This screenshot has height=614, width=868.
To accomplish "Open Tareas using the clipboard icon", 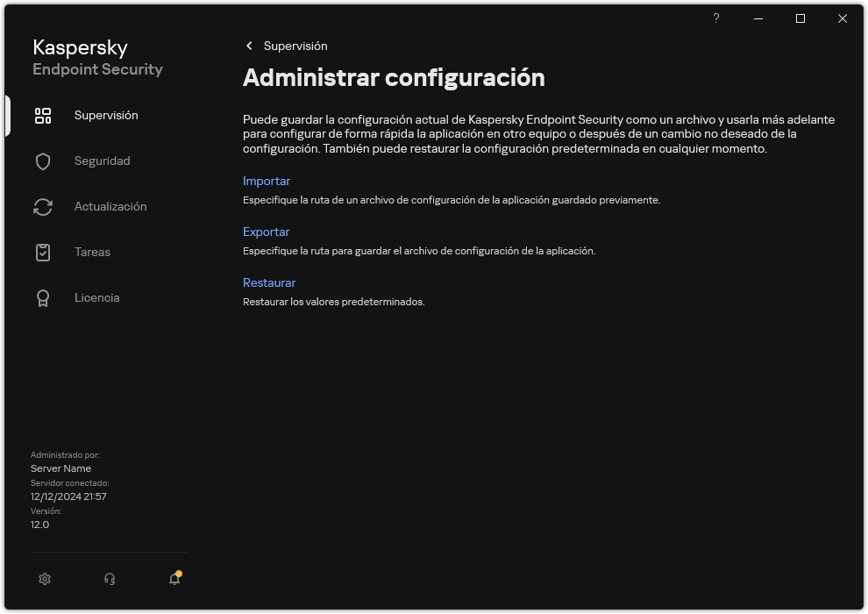I will (x=43, y=252).
